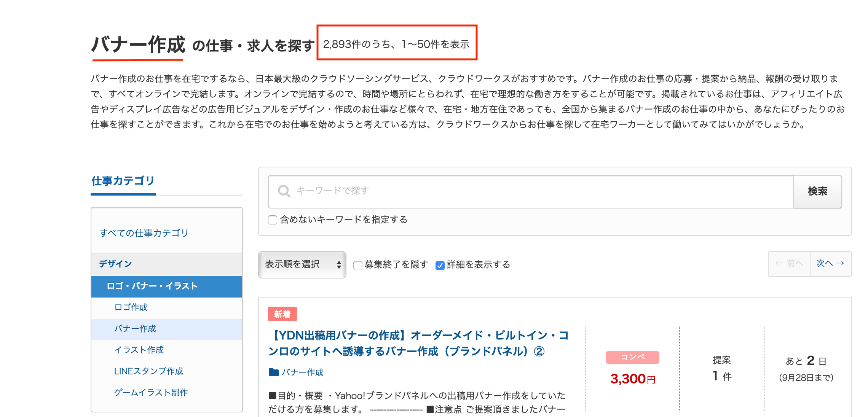
Task: Collapse ロゴ・バナー・イラスト subcategory header
Action: (152, 286)
